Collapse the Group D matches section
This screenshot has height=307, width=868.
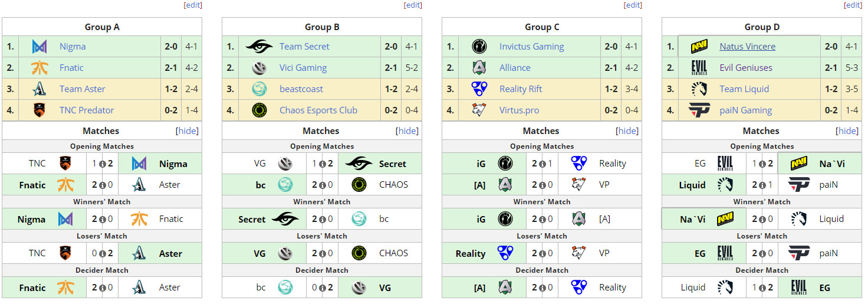click(x=847, y=131)
